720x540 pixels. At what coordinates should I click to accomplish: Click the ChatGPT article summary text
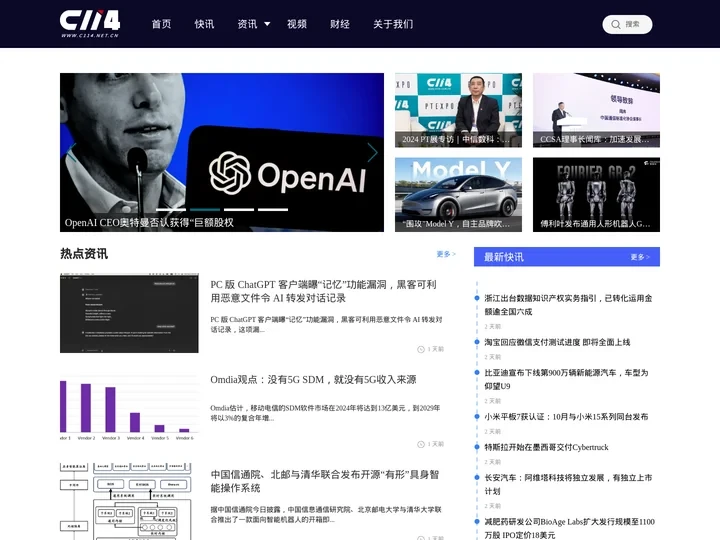tap(326, 324)
